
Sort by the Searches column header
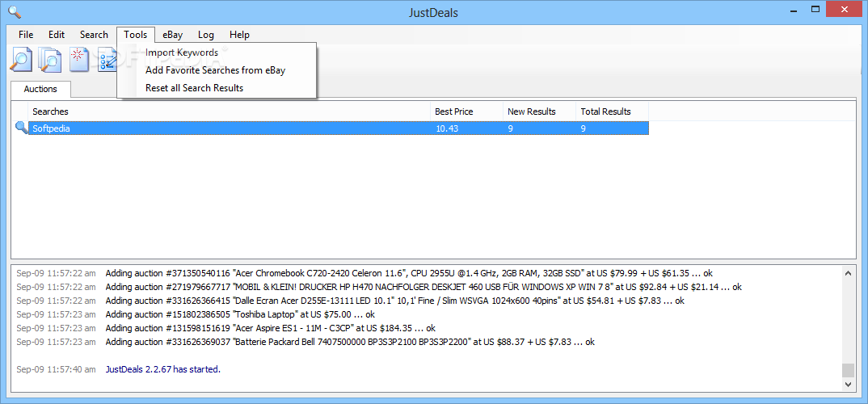click(230, 112)
